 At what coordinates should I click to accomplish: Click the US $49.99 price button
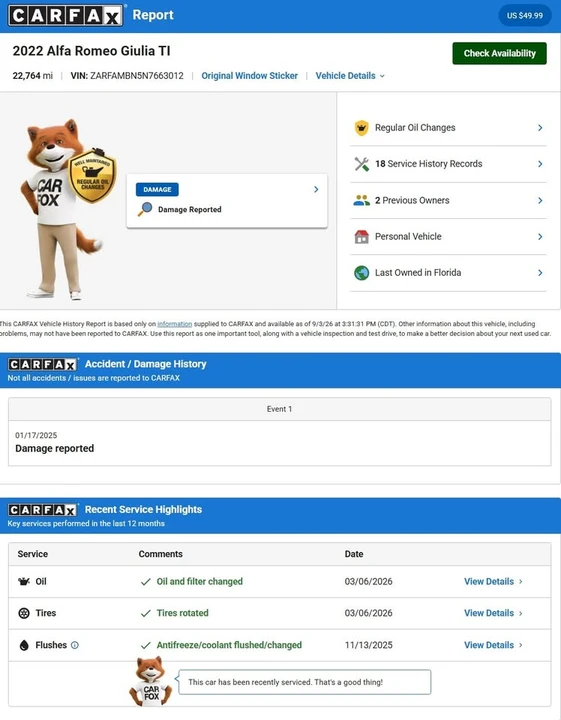click(525, 16)
